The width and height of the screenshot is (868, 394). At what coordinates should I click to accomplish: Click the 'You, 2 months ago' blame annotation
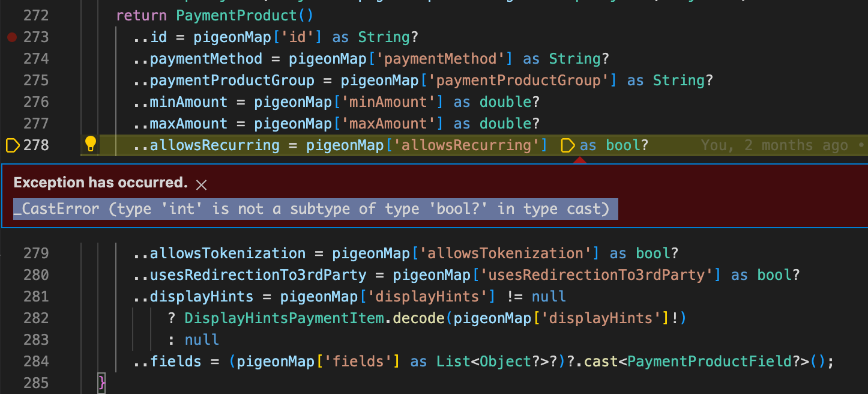pos(774,145)
